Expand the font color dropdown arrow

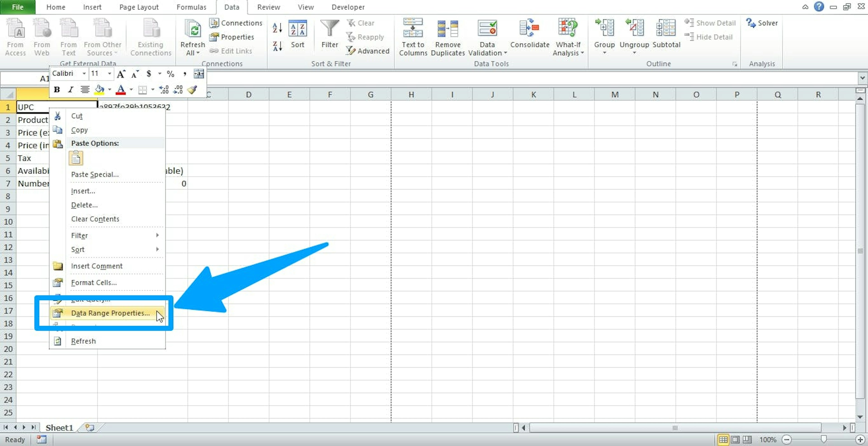pyautogui.click(x=131, y=90)
